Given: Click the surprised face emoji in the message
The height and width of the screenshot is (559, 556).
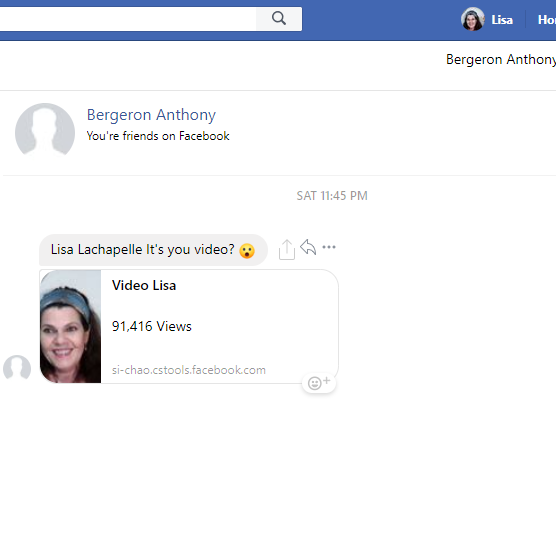Looking at the screenshot, I should tap(247, 251).
